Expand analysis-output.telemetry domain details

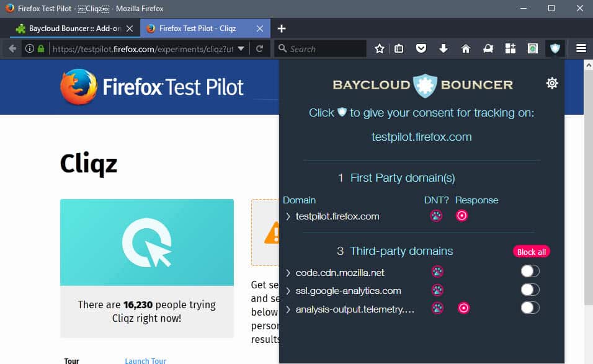[288, 309]
